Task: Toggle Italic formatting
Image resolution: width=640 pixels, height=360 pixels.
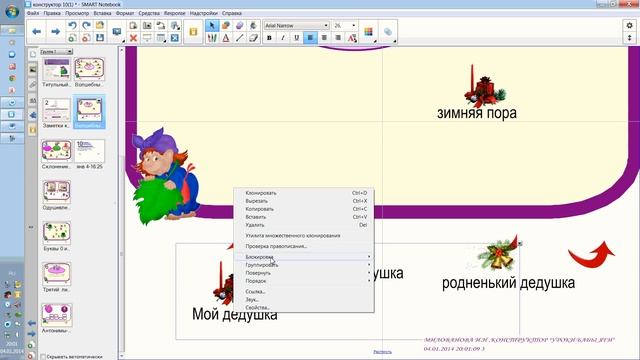Action: pyautogui.click(x=283, y=38)
